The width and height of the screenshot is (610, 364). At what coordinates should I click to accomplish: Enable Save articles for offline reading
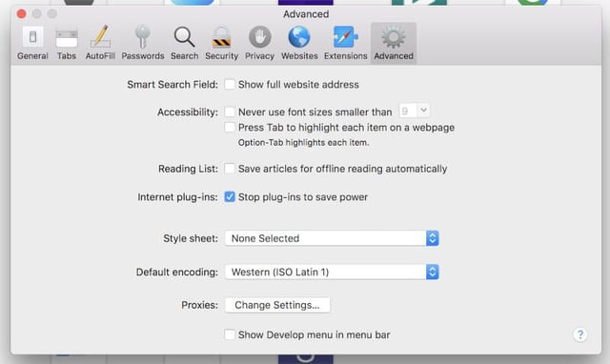click(x=230, y=169)
